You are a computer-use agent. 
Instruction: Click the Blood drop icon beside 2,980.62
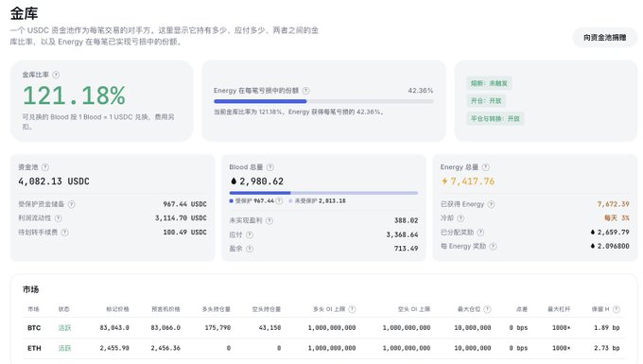coord(234,181)
